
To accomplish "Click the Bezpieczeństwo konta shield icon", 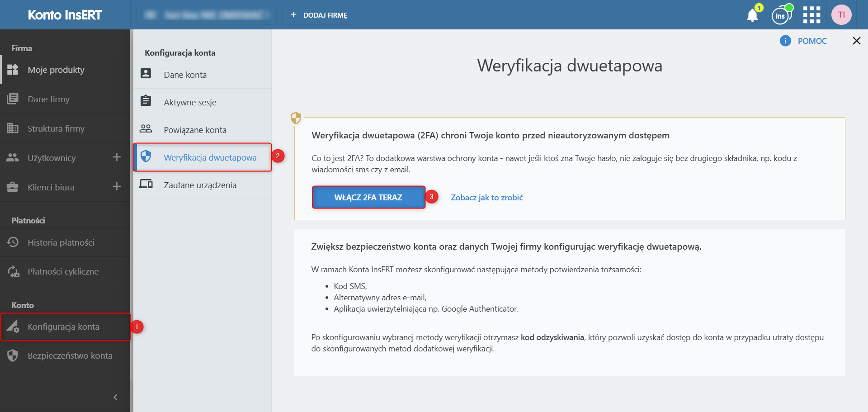I will 13,355.
